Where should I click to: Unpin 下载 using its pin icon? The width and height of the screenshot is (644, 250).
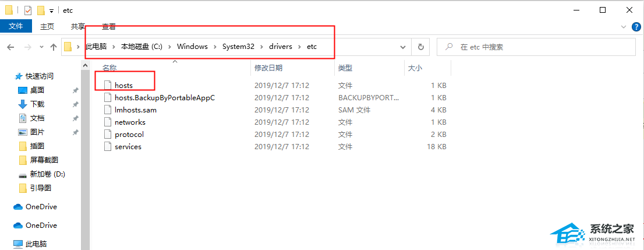[x=75, y=104]
